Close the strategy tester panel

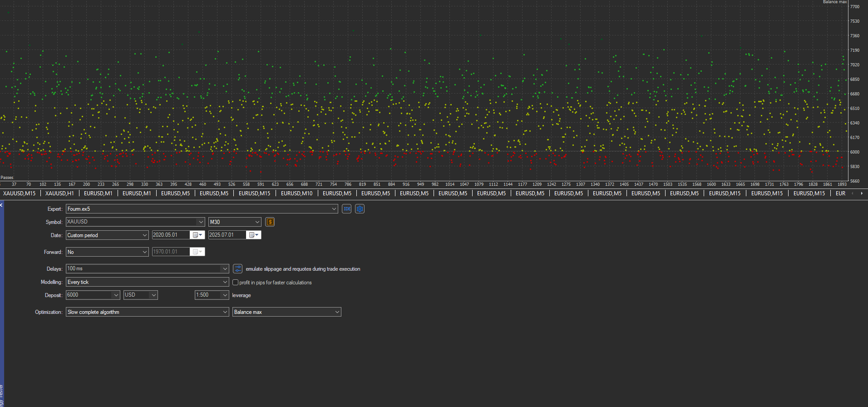coord(1,205)
